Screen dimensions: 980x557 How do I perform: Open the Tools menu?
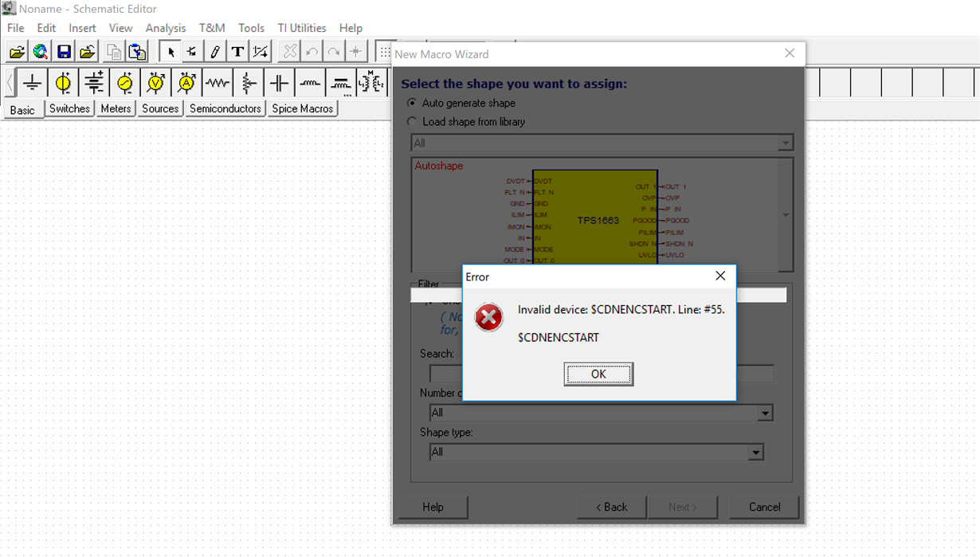point(251,28)
